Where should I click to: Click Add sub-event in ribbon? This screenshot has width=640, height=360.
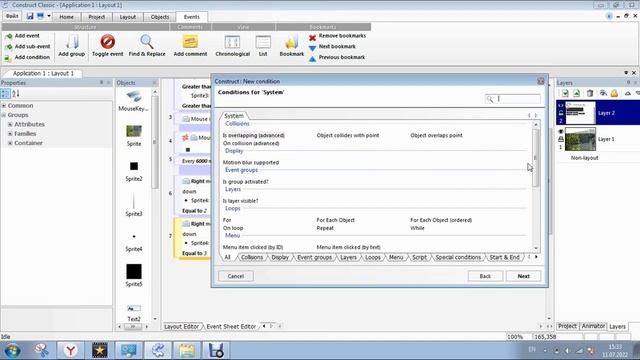pyautogui.click(x=28, y=47)
